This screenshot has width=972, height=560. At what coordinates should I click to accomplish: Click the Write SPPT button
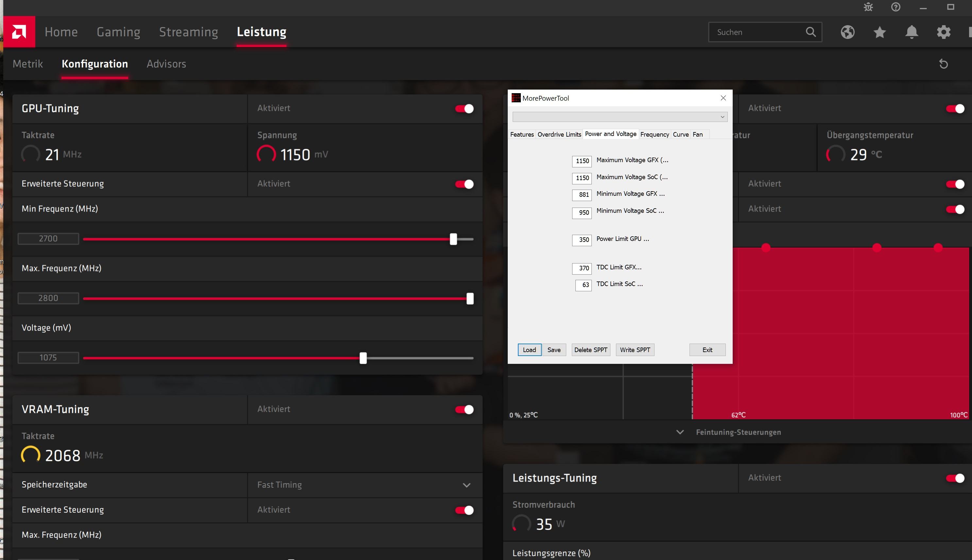coord(635,349)
